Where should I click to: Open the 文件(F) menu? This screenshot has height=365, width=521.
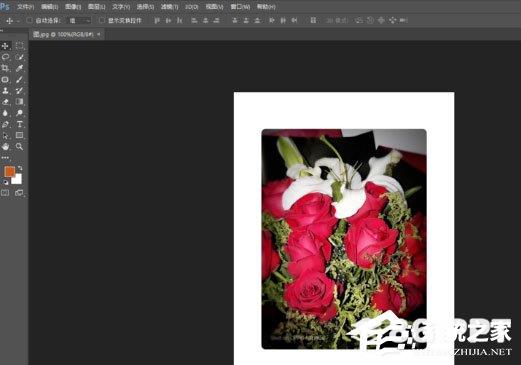coord(26,7)
